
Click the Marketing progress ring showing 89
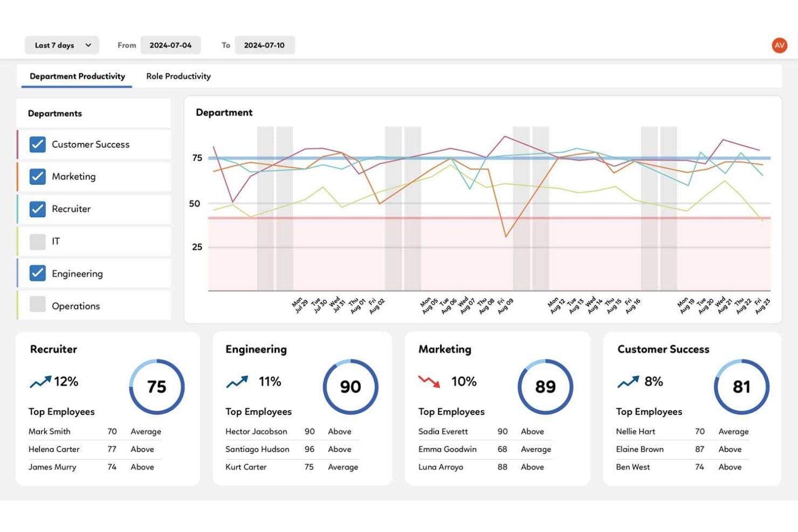(545, 386)
